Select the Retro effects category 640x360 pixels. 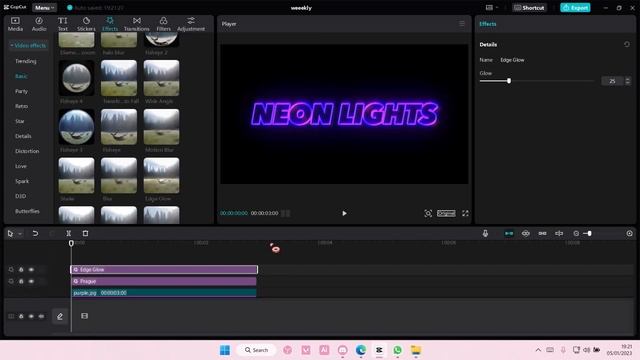22,106
